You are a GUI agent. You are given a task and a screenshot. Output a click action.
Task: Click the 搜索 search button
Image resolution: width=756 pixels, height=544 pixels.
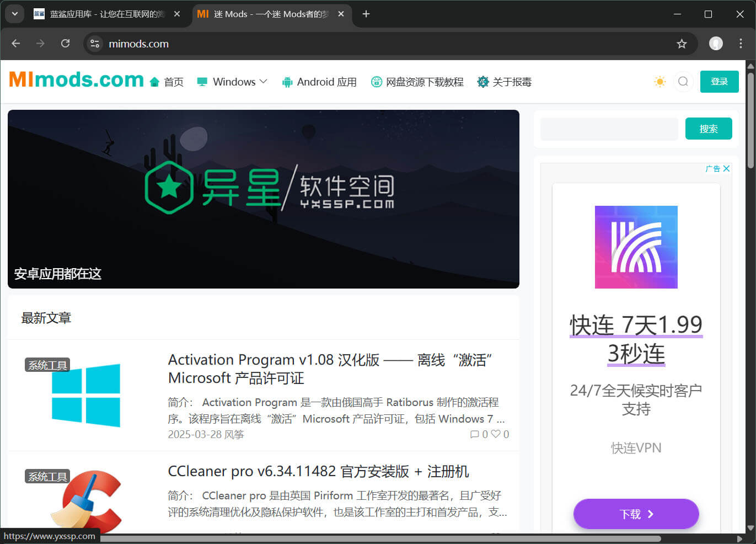tap(709, 129)
